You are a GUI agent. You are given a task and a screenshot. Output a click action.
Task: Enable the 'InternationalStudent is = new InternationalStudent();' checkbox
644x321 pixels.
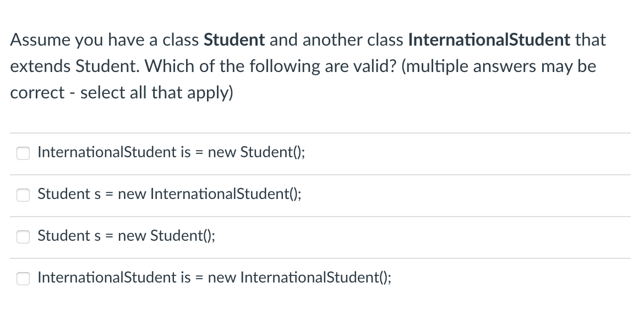point(23,279)
